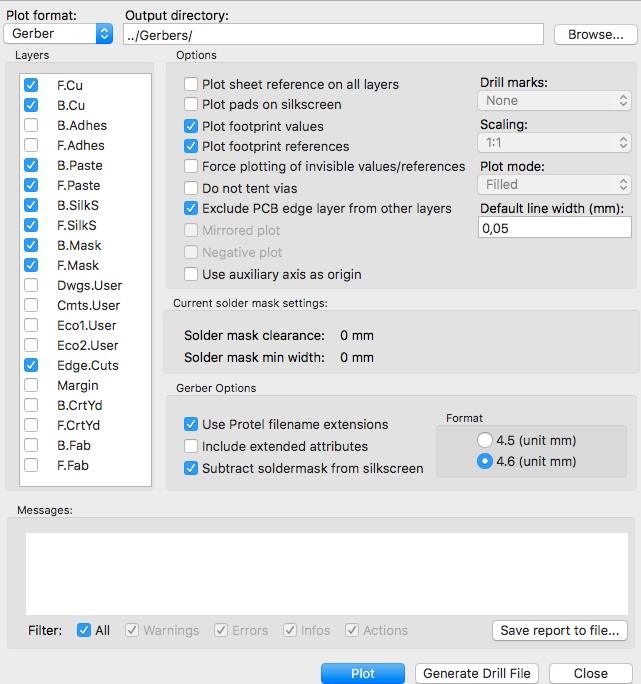This screenshot has height=684, width=641.
Task: Check Plot sheet reference on all layers
Action: (191, 84)
